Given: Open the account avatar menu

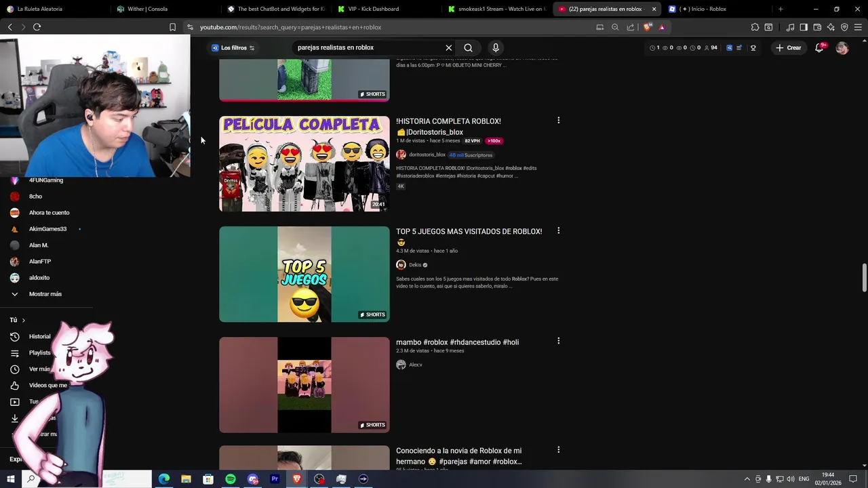Looking at the screenshot, I should [x=842, y=47].
